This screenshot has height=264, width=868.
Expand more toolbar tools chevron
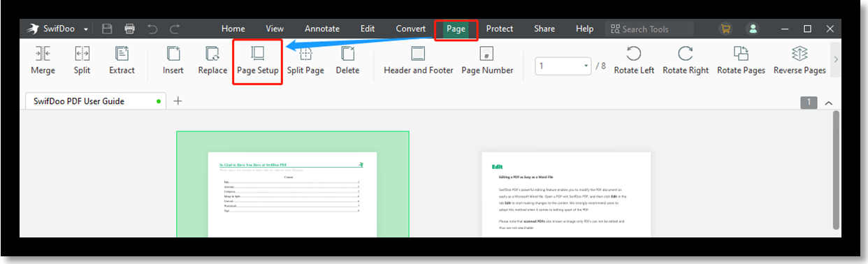coord(836,59)
